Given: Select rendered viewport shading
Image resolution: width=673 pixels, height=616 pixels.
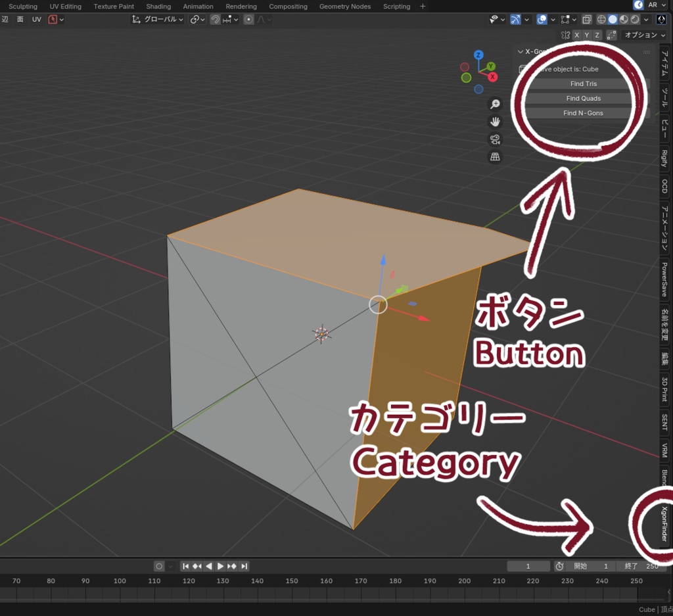Looking at the screenshot, I should click(x=635, y=19).
